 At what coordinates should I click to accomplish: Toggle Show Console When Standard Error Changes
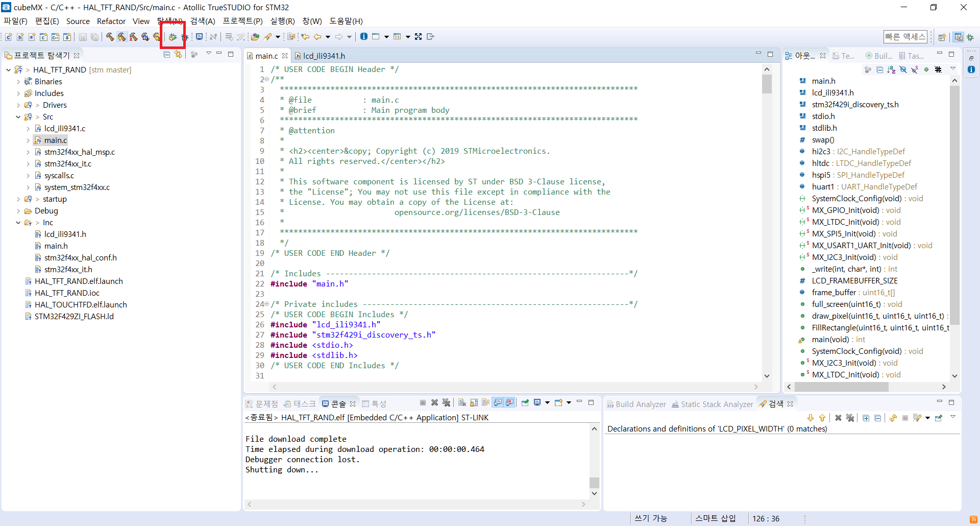point(509,403)
